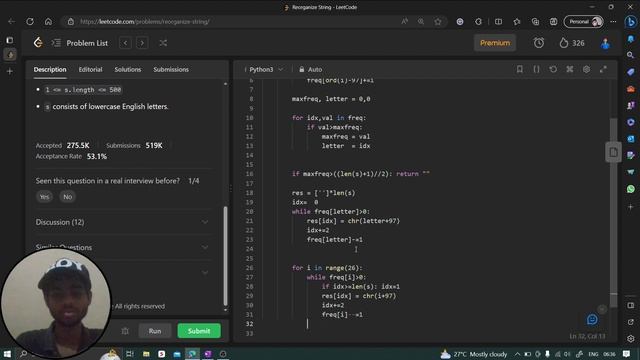Open the Favorites list icon
The image size is (640, 360).
coord(517,22)
